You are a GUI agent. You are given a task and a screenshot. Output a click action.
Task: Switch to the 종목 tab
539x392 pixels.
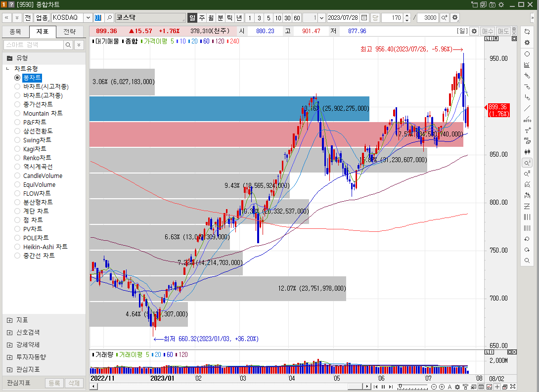point(15,32)
